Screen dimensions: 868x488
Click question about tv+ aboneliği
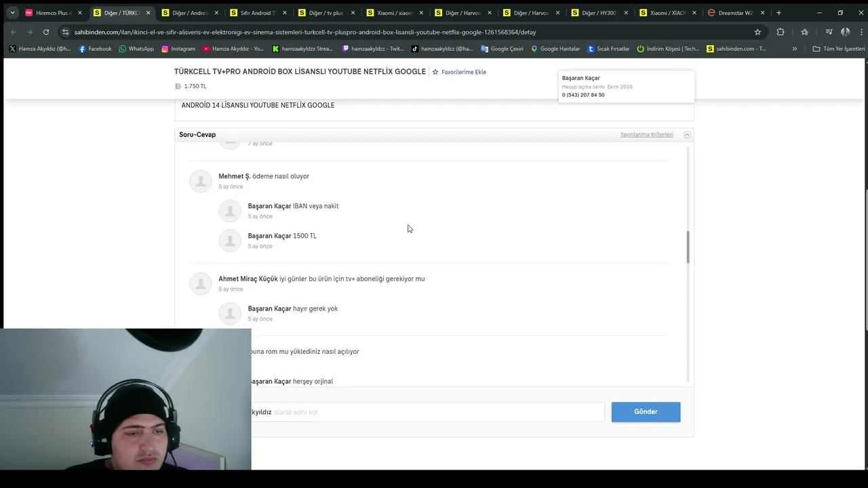(352, 279)
